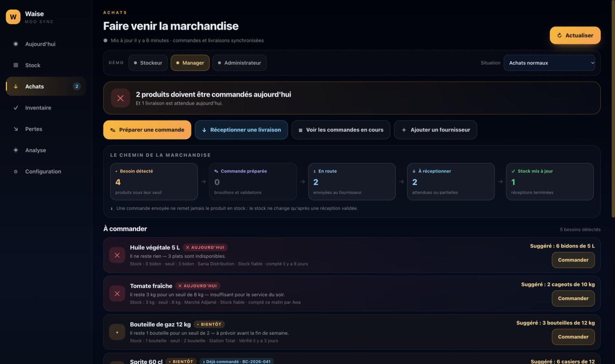Click Préparer une commande button
Screen dimensions: 615x364
click(x=147, y=130)
